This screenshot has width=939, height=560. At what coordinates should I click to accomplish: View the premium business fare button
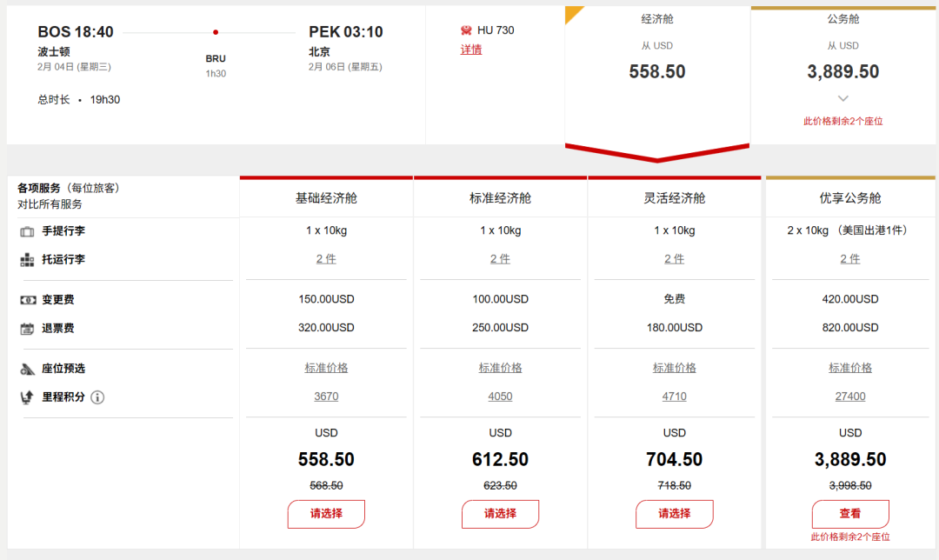(x=849, y=514)
